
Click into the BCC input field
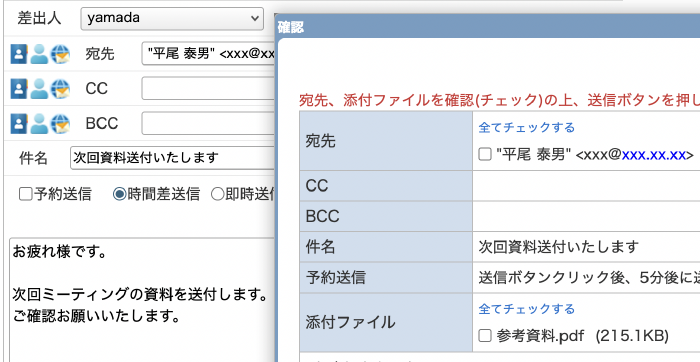[x=208, y=123]
